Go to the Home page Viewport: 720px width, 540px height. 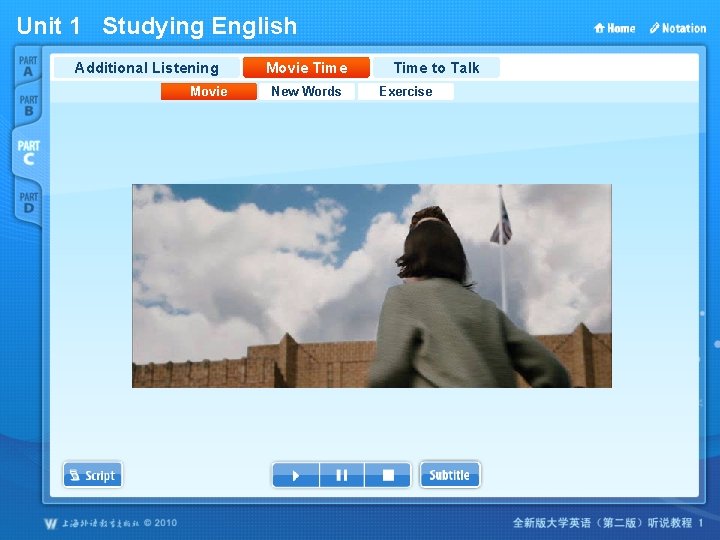point(614,28)
